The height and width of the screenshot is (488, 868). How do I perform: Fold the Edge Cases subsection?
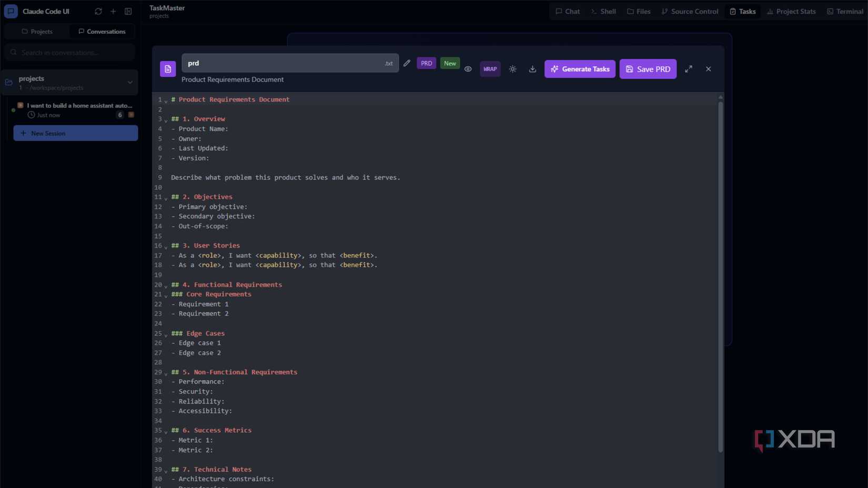166,335
